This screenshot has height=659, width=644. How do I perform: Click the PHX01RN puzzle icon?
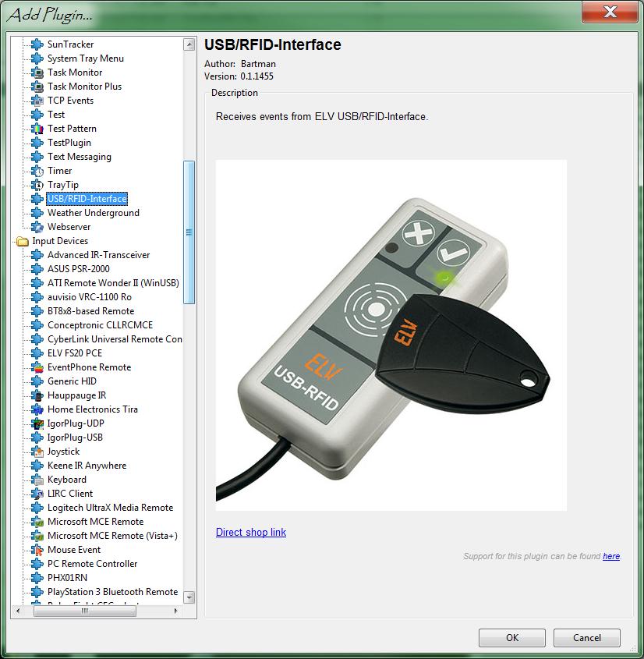coord(37,578)
